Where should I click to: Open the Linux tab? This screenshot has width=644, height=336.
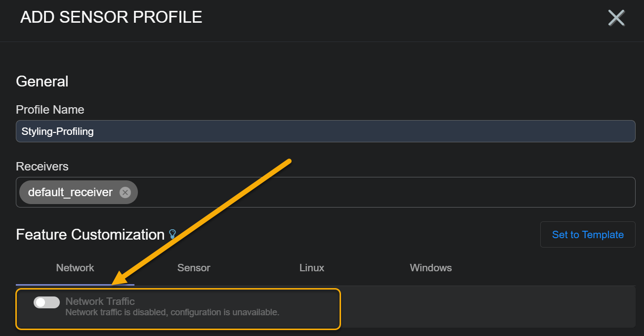[x=312, y=268]
